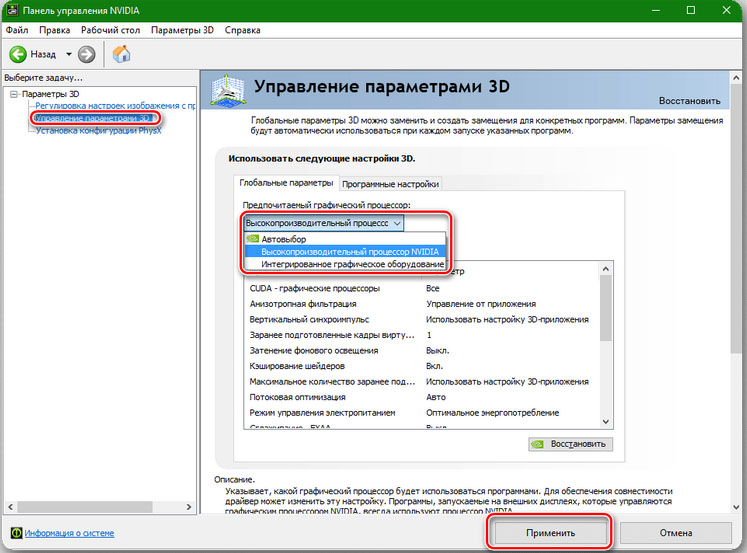Select CUDA - графические процессоры row
This screenshot has width=747, height=553.
click(x=421, y=288)
